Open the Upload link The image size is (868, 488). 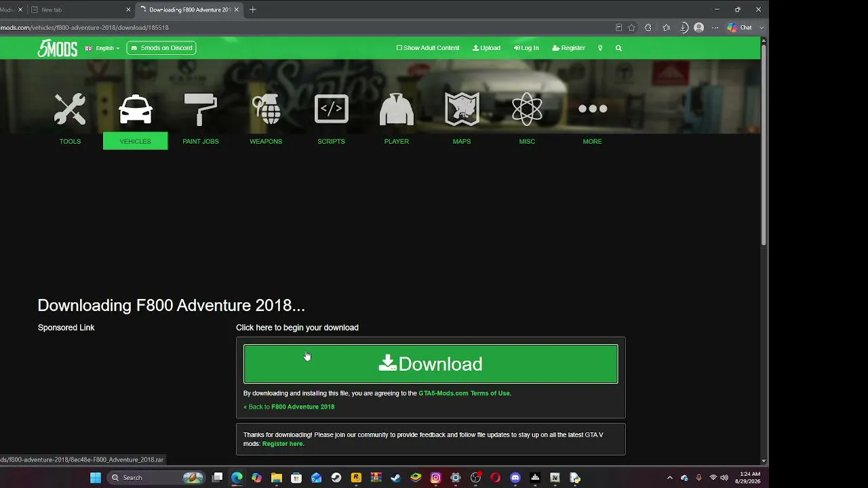(x=486, y=48)
